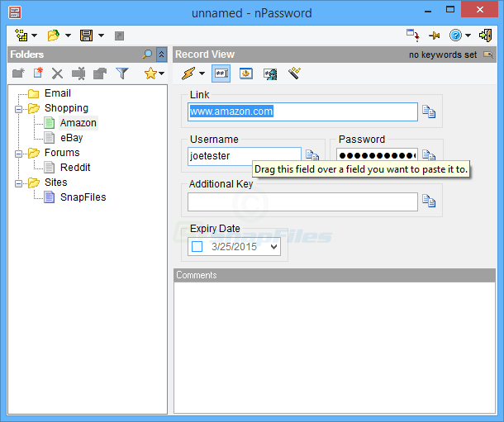Image resolution: width=504 pixels, height=422 pixels.
Task: Collapse the Shopping folder tree node
Action: tap(19, 109)
